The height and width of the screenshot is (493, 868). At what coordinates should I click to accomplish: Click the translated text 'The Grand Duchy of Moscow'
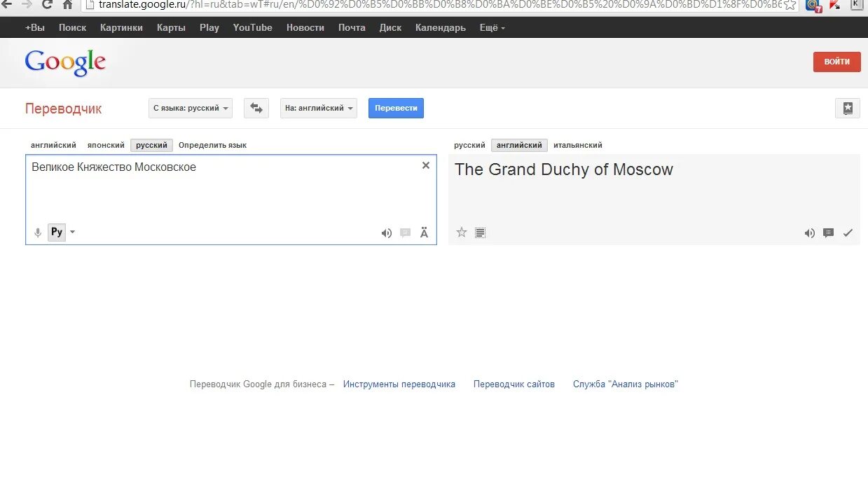(x=564, y=169)
